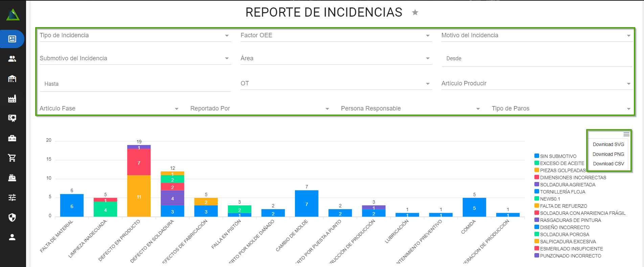The image size is (644, 267).
Task: Click the cash register sidebar icon
Action: (12, 178)
